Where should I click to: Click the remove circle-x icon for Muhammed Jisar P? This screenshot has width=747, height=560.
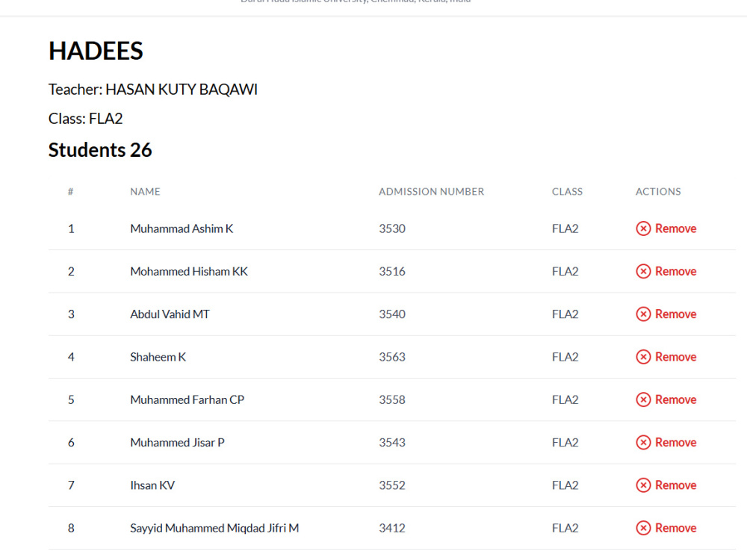click(x=643, y=442)
